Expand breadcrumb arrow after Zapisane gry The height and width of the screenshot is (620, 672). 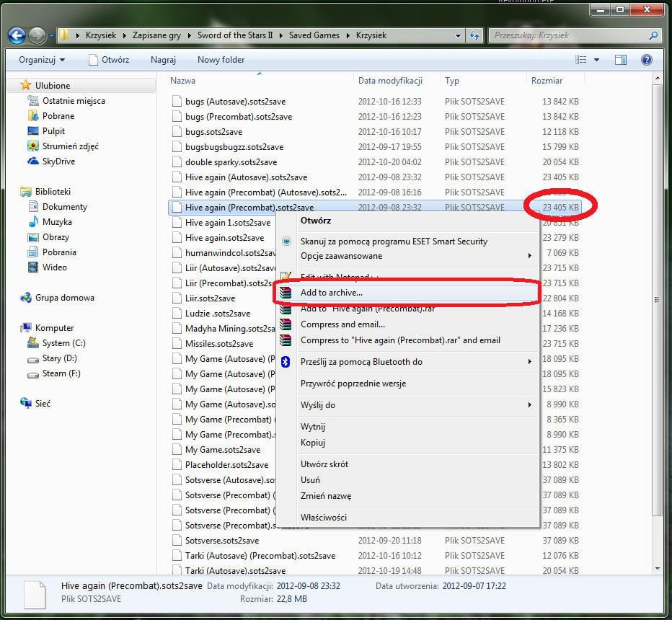pyautogui.click(x=190, y=35)
